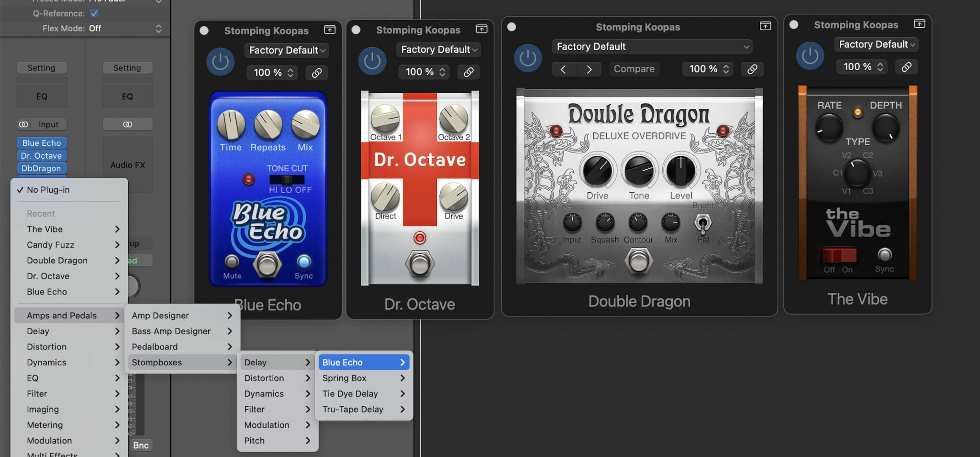This screenshot has height=457, width=980.
Task: Click the Repeats knob on Blue Echo
Action: tap(268, 124)
